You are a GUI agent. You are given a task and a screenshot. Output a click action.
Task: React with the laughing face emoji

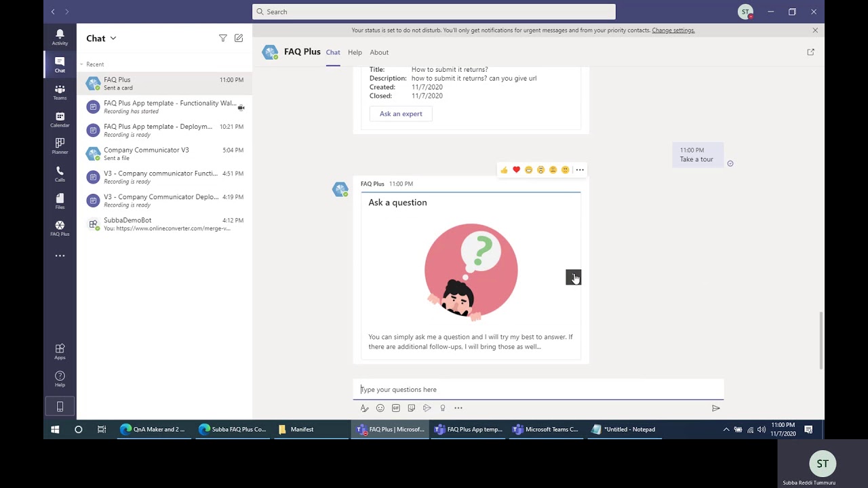coord(528,170)
